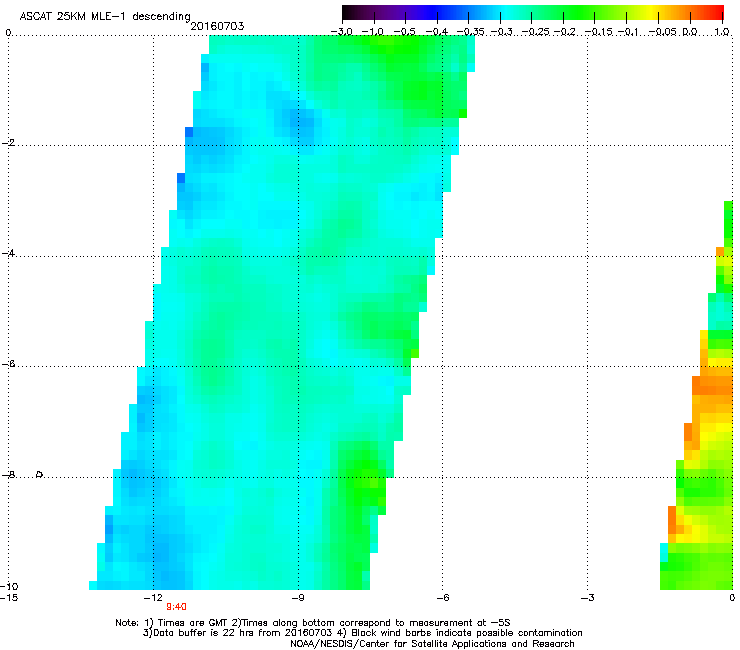Click the title "ASCAT 25KM MLE-1 descending"
740x650 pixels.
point(105,16)
